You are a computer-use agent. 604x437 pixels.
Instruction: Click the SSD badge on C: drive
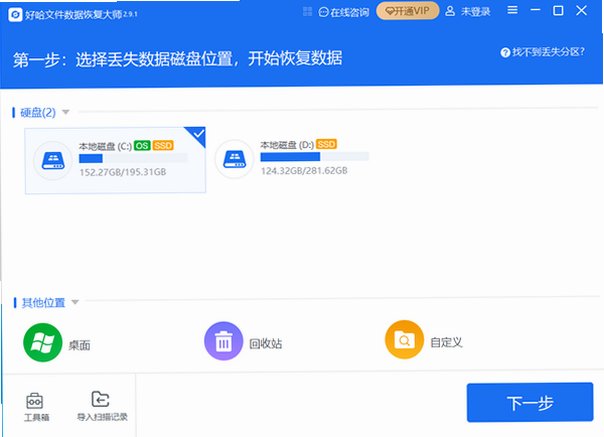[163, 146]
